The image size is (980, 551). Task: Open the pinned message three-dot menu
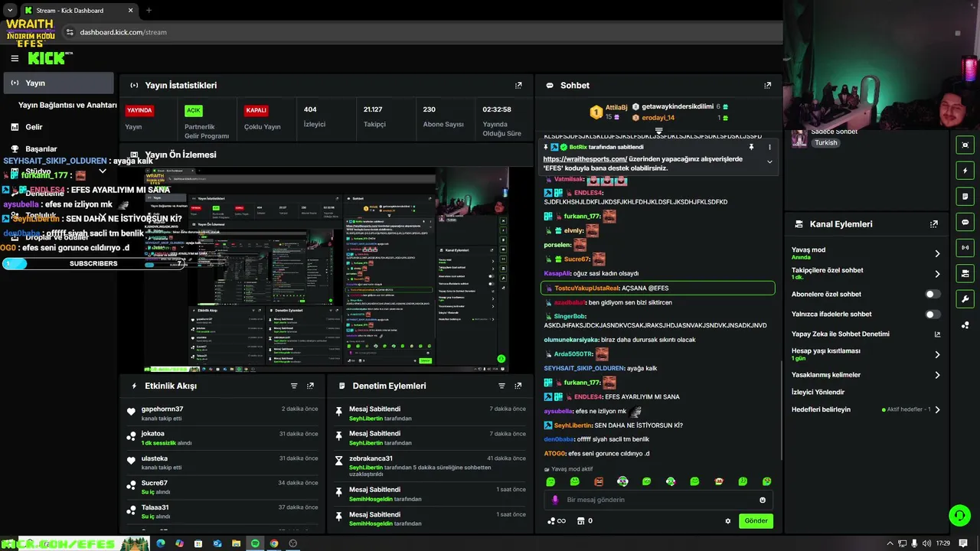point(769,147)
